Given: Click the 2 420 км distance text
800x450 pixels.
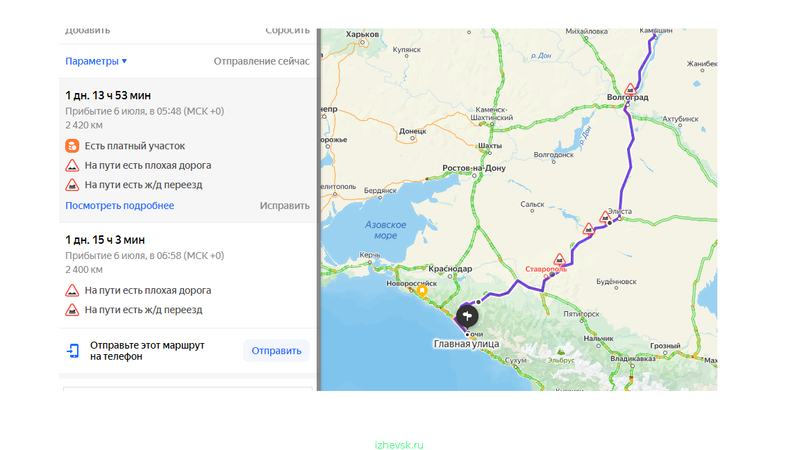Looking at the screenshot, I should [84, 125].
